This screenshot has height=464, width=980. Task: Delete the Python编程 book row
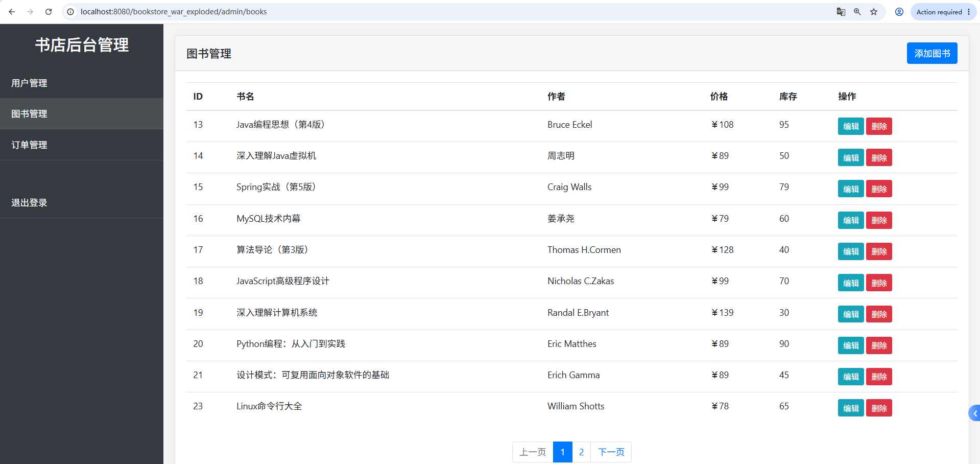coord(879,345)
